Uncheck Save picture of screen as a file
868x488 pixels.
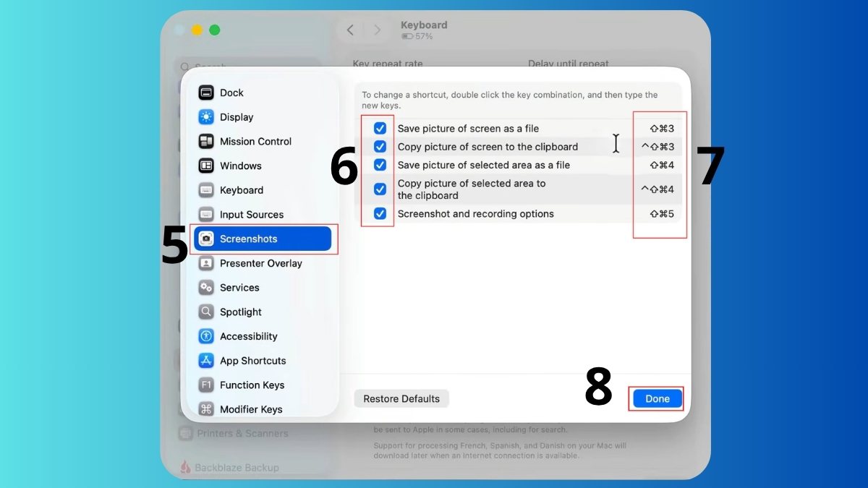pos(380,129)
